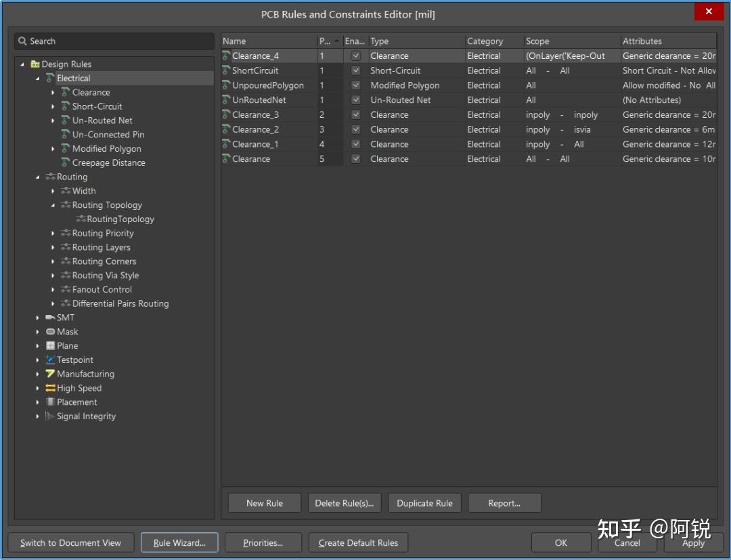Expand the Width rules node
731x560 pixels.
coord(54,190)
